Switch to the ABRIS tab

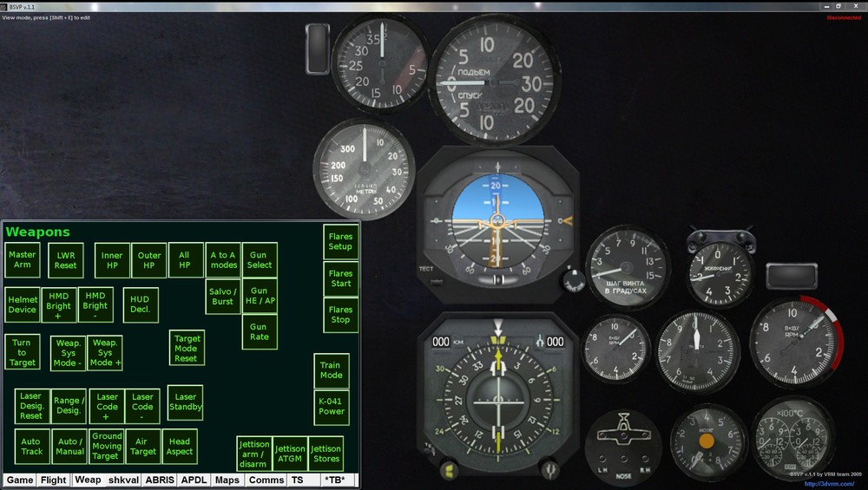tap(160, 480)
